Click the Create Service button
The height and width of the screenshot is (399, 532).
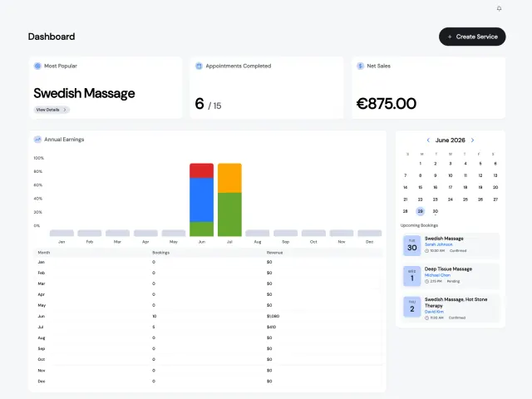(x=472, y=37)
